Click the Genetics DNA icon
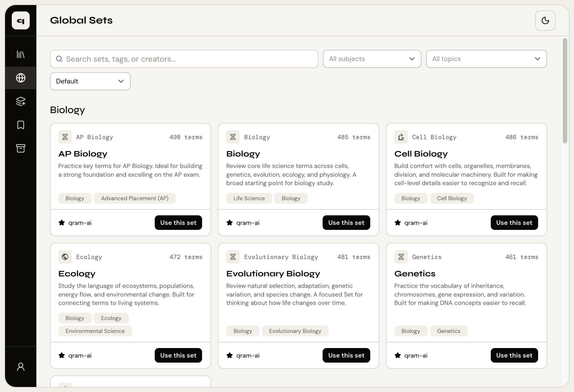Image resolution: width=574 pixels, height=392 pixels. 401,257
